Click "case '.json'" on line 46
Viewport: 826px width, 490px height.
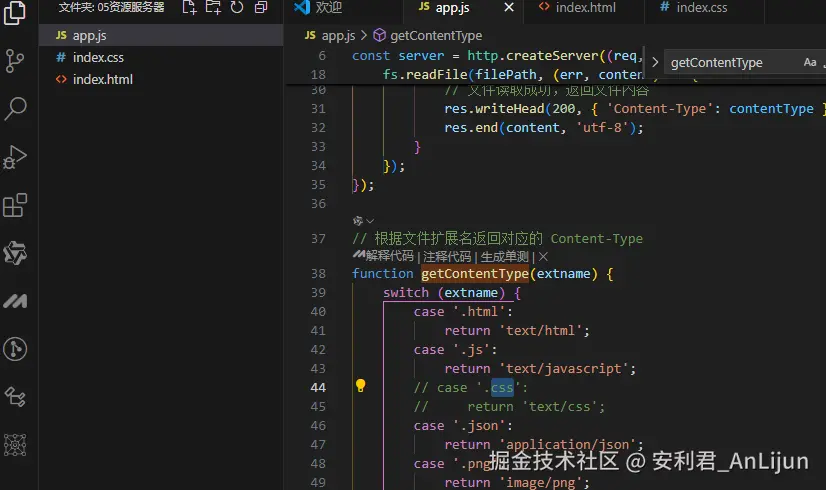point(459,425)
